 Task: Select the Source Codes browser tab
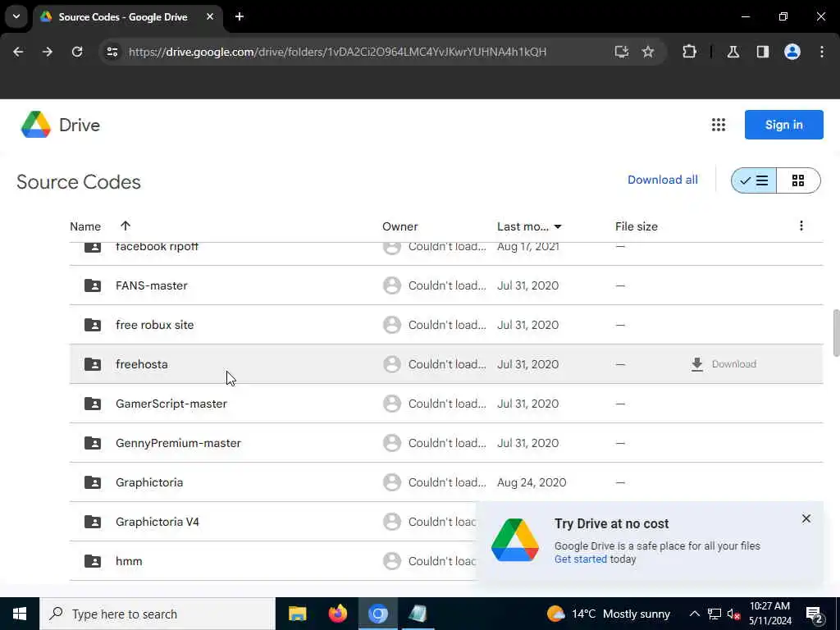[123, 16]
